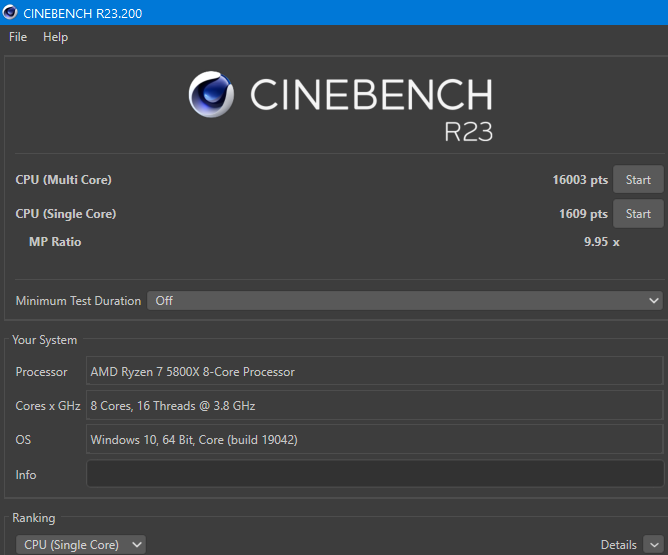
Task: Click the CPU (Single Core) label in results
Action: coord(66,214)
